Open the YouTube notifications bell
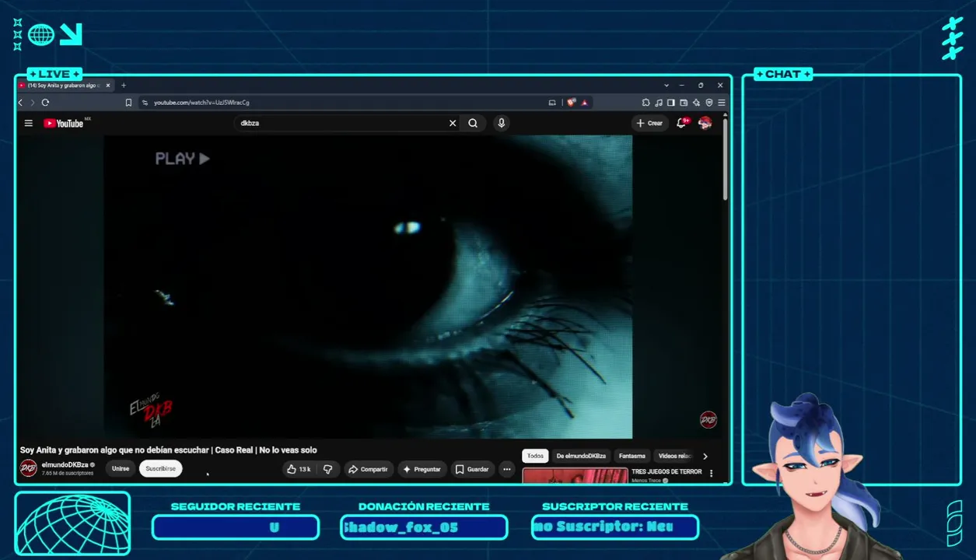The height and width of the screenshot is (560, 976). [x=681, y=123]
